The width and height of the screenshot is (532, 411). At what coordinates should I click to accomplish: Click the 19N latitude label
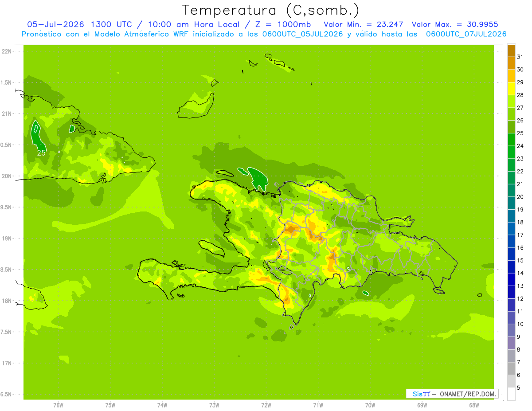[7, 239]
